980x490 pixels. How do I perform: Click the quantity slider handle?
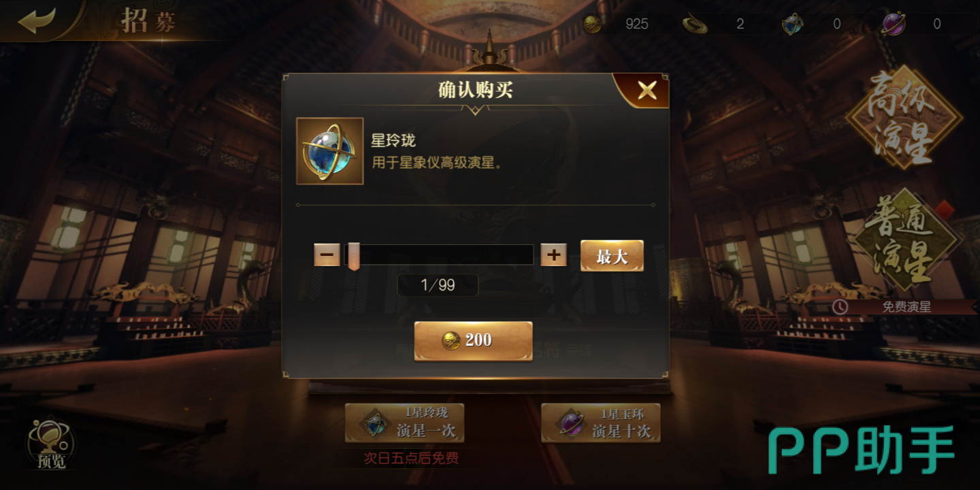coord(353,257)
